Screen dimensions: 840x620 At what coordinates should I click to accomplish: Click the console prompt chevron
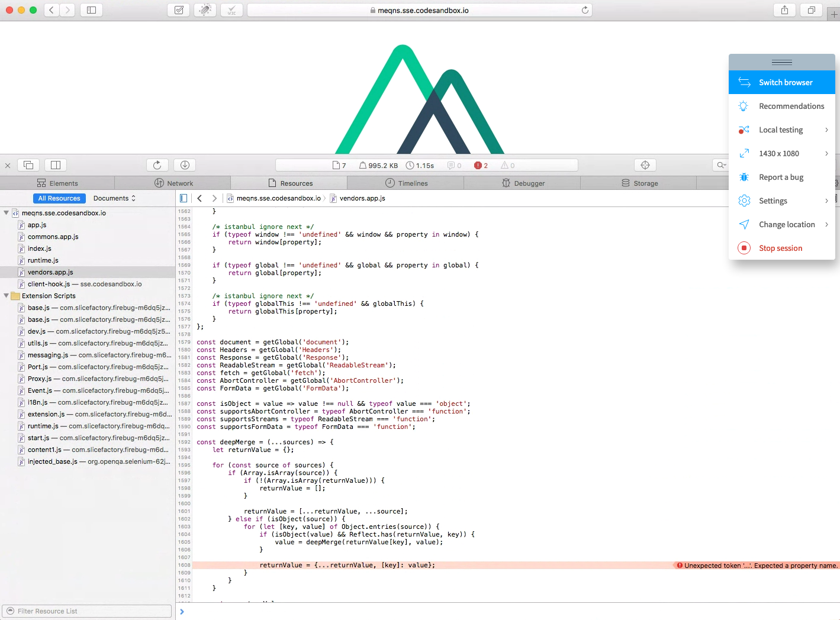(182, 612)
